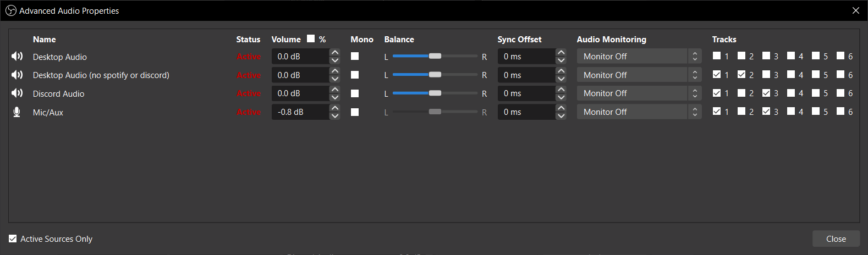Open Discord Audio monitoring dropdown
The width and height of the screenshot is (868, 255).
tap(639, 93)
